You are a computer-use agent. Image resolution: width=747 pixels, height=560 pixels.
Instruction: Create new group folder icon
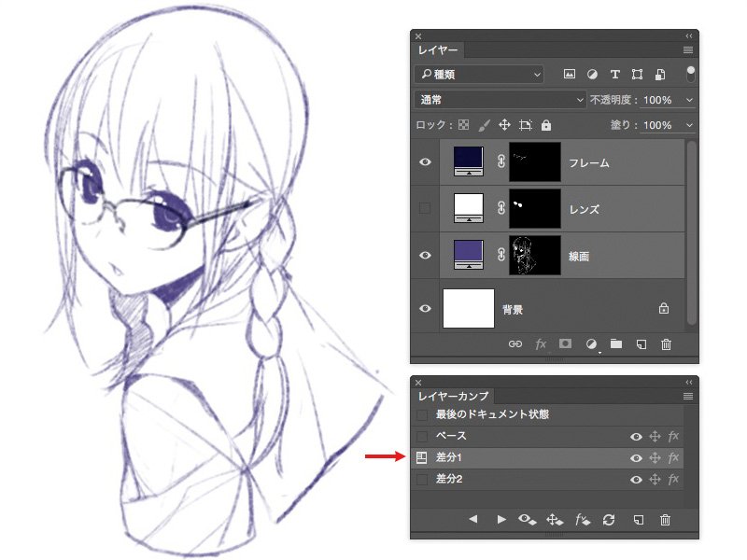(616, 343)
